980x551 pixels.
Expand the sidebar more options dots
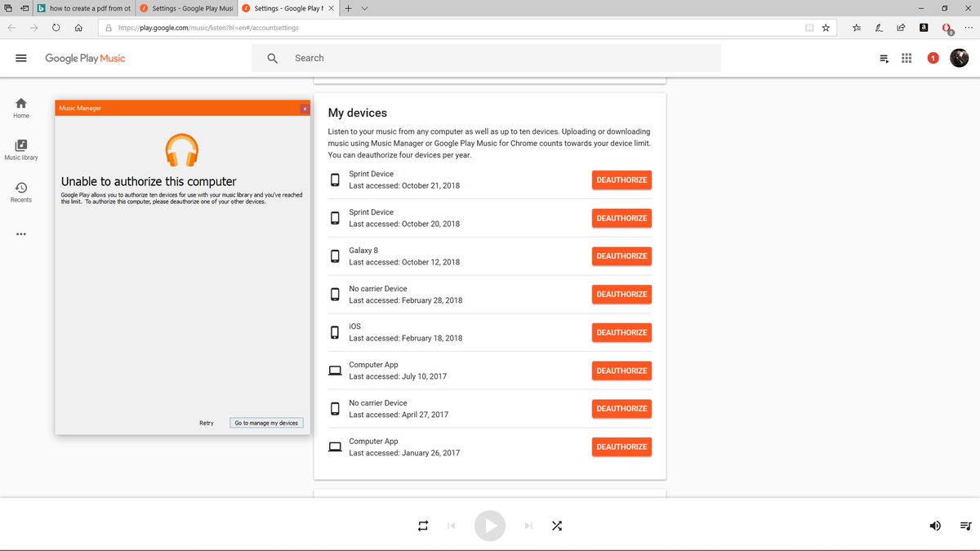point(21,234)
